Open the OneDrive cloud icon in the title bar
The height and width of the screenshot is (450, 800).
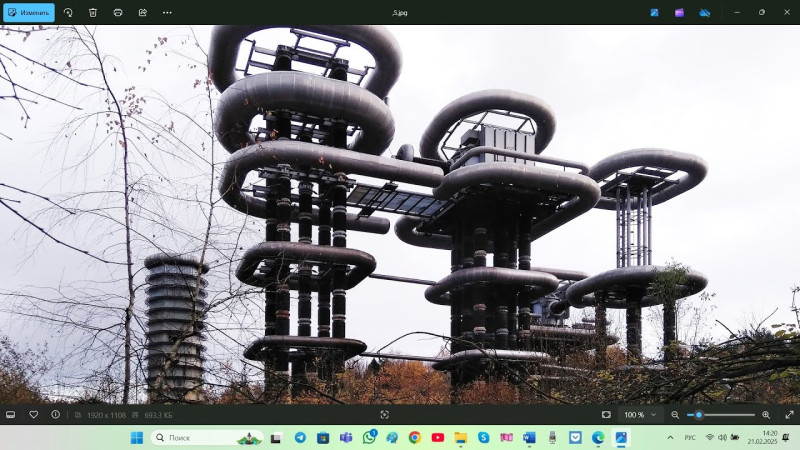[705, 12]
